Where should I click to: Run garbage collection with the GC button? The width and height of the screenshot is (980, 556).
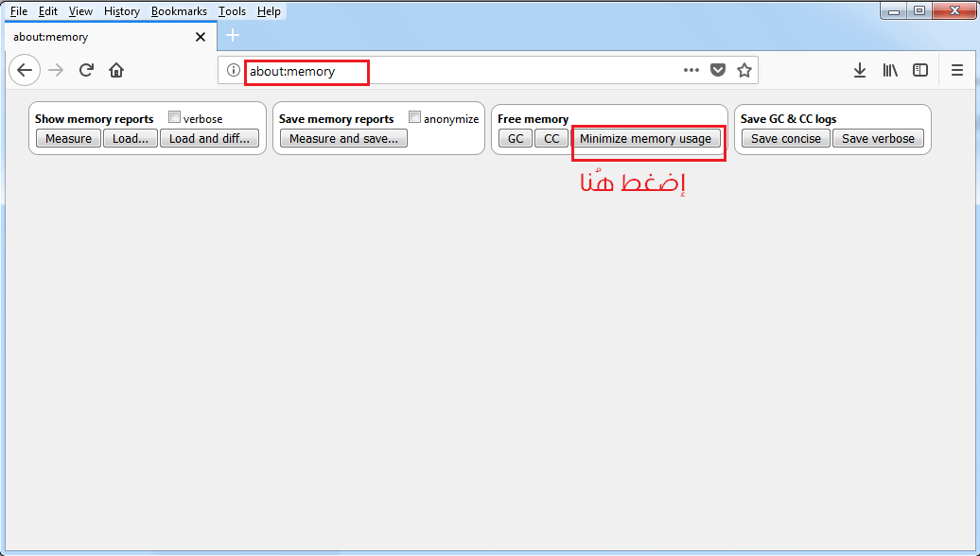(515, 138)
